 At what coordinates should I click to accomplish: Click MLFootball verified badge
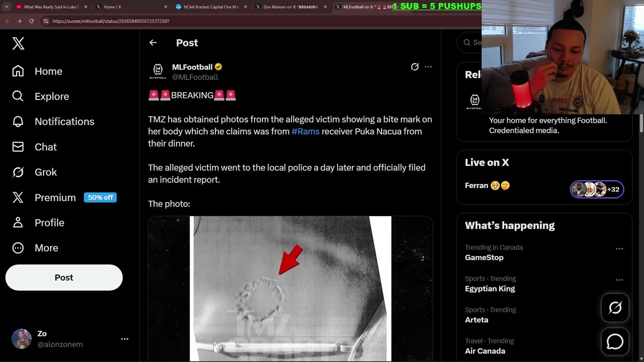click(x=218, y=67)
